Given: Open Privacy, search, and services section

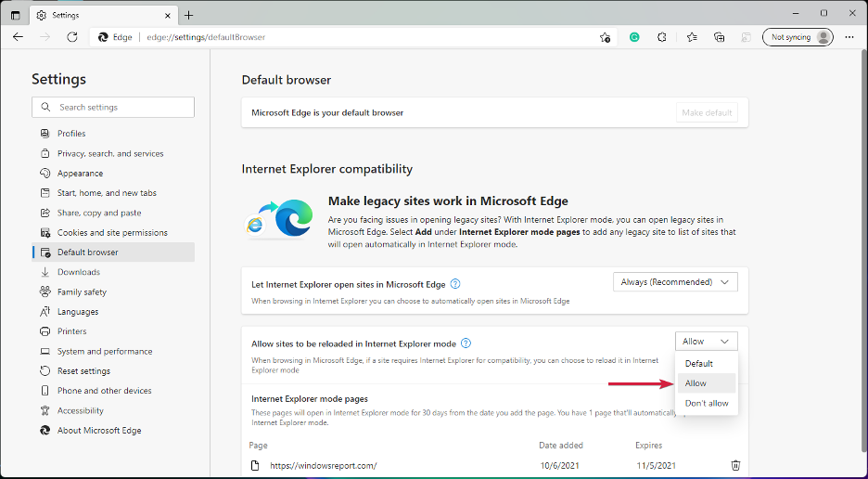Looking at the screenshot, I should [113, 153].
